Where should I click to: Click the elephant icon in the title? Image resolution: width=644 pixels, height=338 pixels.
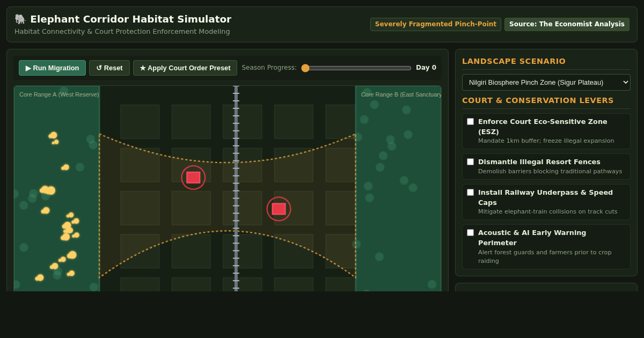20,19
